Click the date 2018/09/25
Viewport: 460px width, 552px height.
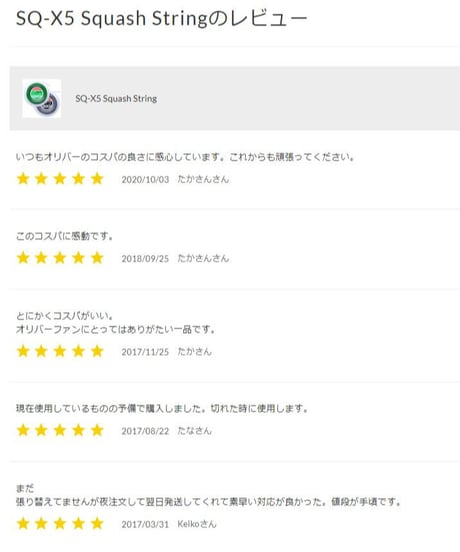[145, 259]
